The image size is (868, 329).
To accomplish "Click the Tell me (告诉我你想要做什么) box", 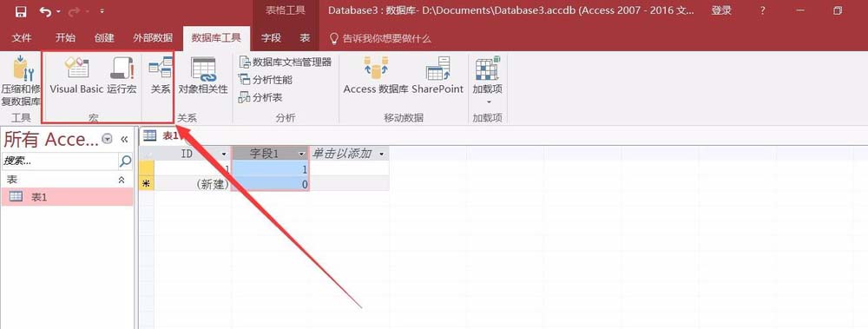I will coord(380,39).
